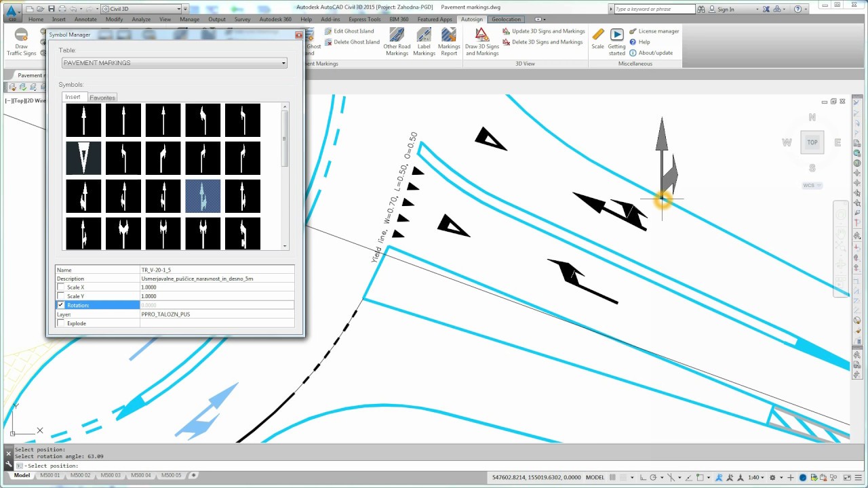Click Delete 3D Signs and Markings
The height and width of the screenshot is (488, 868).
tap(542, 42)
